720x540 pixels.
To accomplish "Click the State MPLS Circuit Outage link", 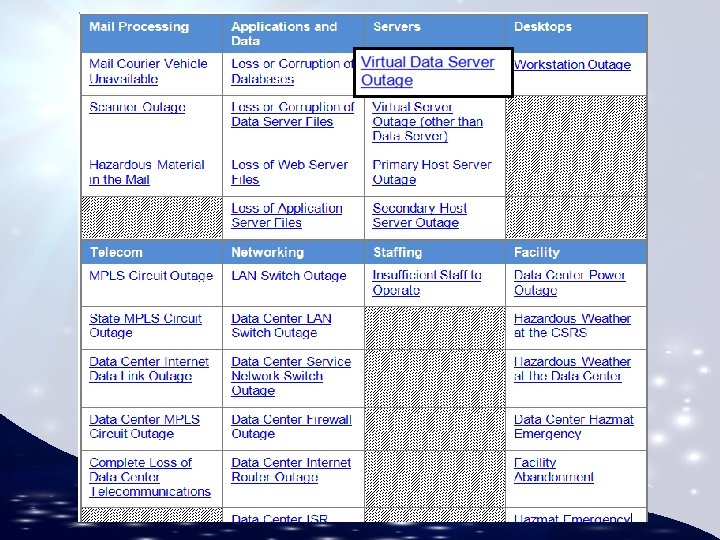I will coord(145,326).
